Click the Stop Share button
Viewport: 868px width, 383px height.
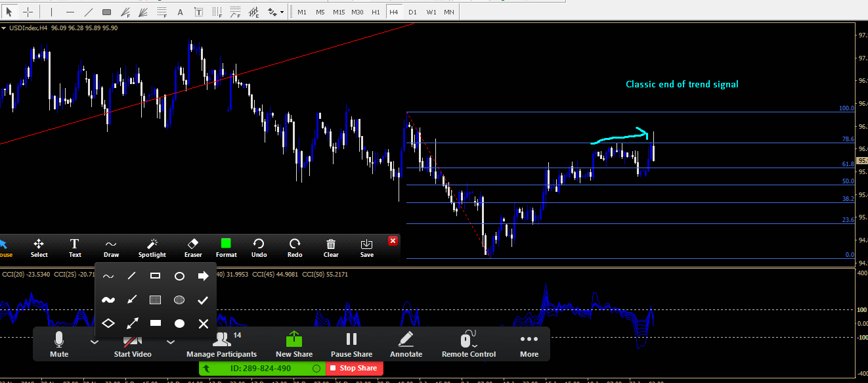click(354, 369)
